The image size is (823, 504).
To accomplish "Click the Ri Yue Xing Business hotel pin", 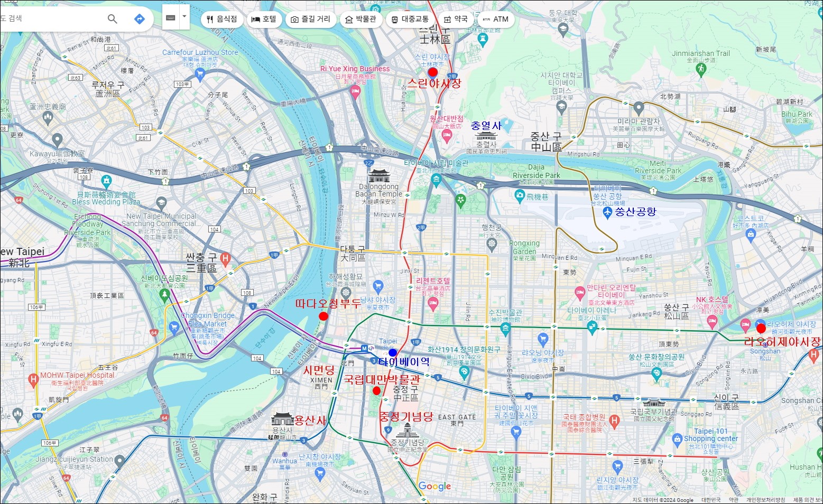I will point(355,91).
